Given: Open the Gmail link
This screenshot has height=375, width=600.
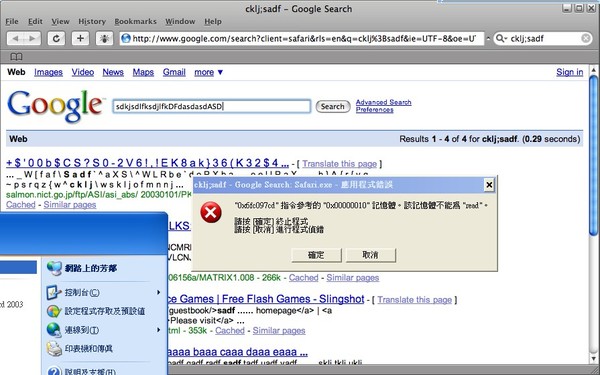Looking at the screenshot, I should pyautogui.click(x=174, y=72).
